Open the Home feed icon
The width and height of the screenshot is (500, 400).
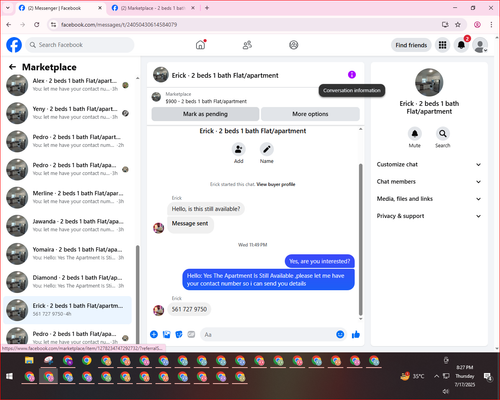[200, 45]
